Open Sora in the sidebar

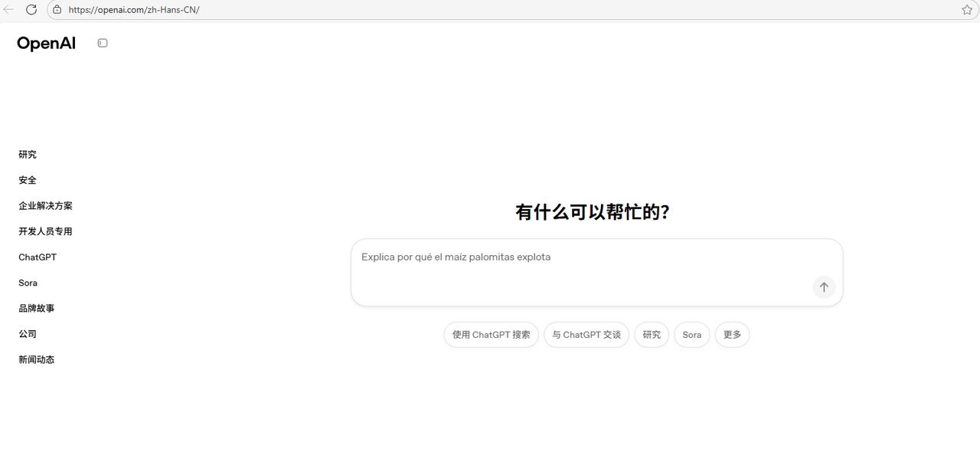[x=28, y=283]
